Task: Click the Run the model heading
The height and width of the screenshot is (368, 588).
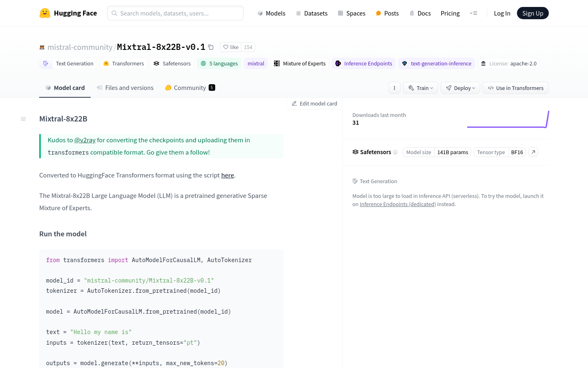Action: click(63, 234)
